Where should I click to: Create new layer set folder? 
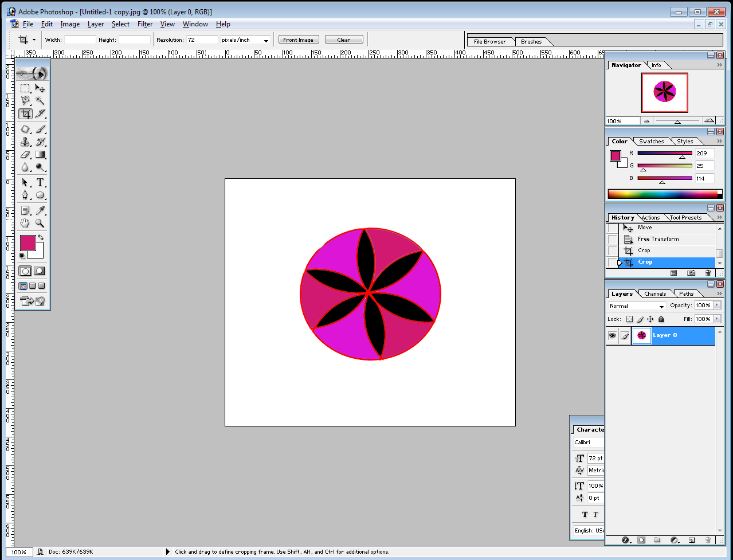657,540
